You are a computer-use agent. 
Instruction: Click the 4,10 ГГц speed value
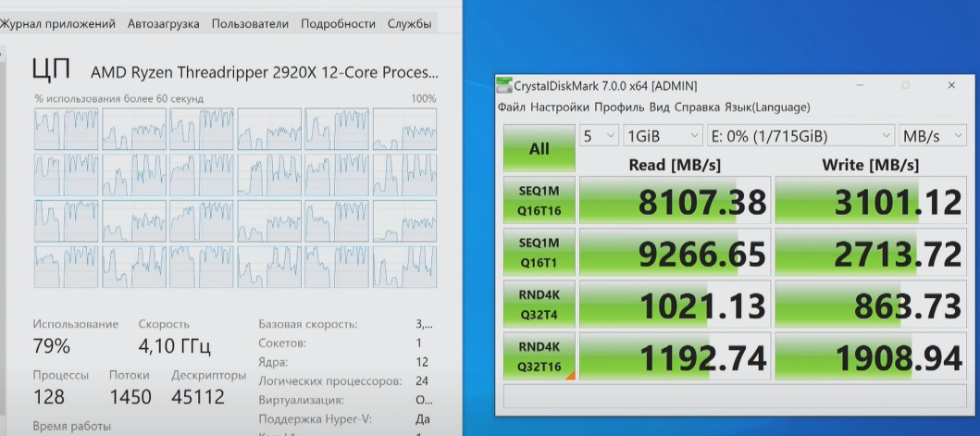(x=174, y=346)
